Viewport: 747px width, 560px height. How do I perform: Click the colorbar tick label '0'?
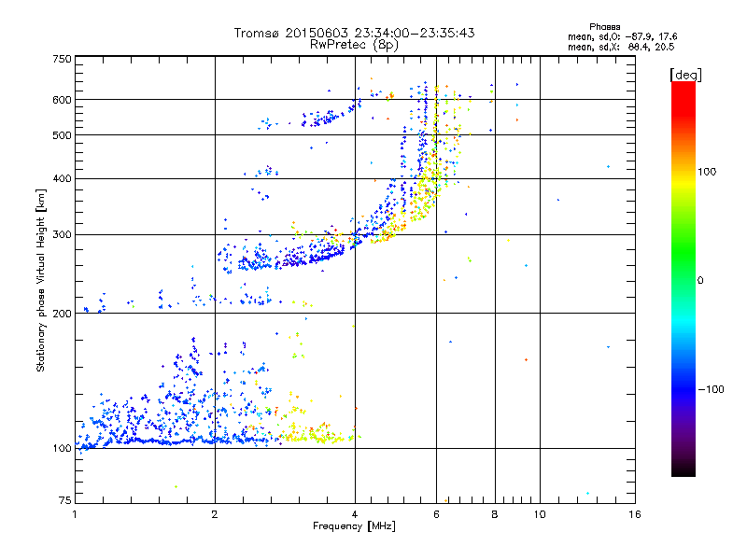coord(700,281)
